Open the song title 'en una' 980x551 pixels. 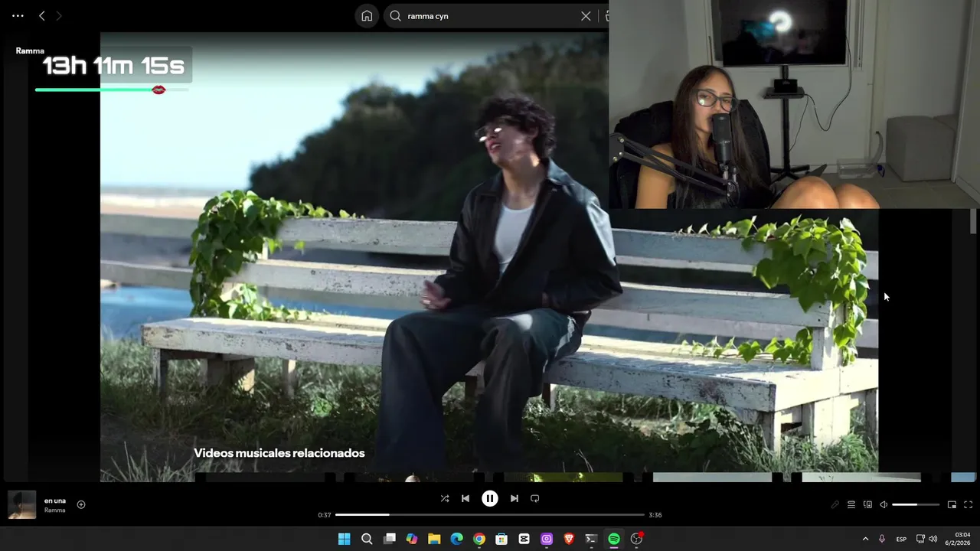click(55, 500)
